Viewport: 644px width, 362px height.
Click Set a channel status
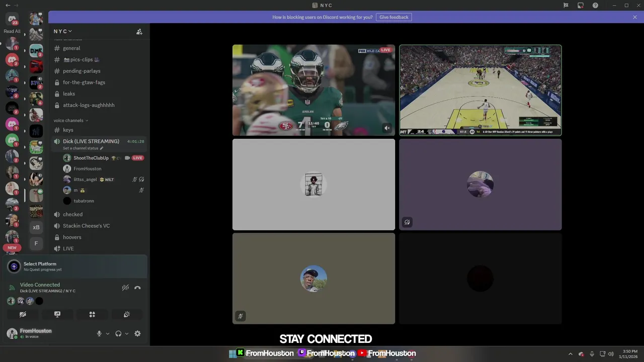(83, 148)
